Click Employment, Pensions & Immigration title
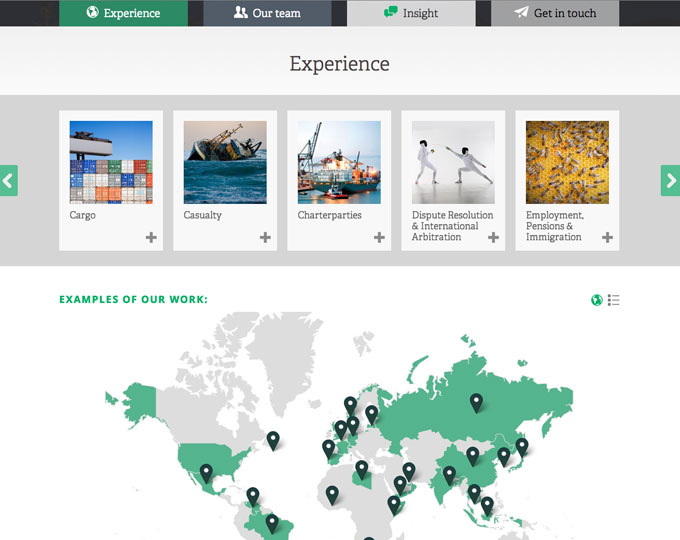This screenshot has height=540, width=680. click(555, 226)
